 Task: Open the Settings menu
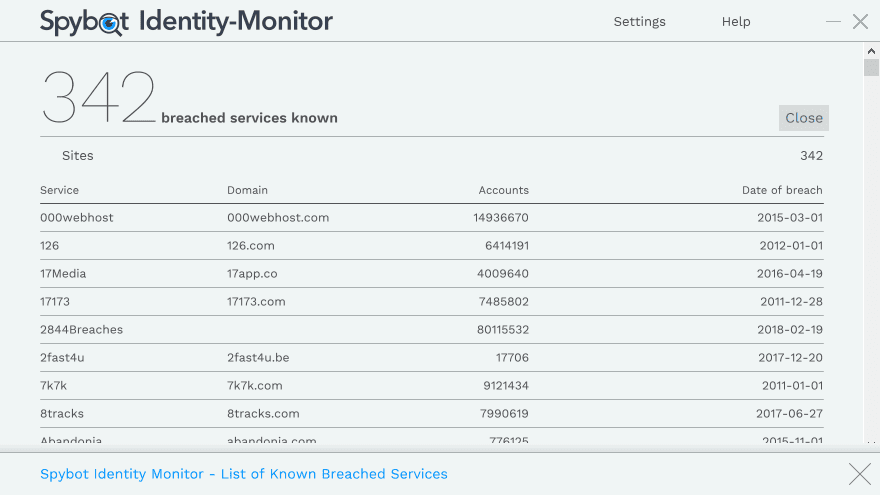tap(639, 21)
